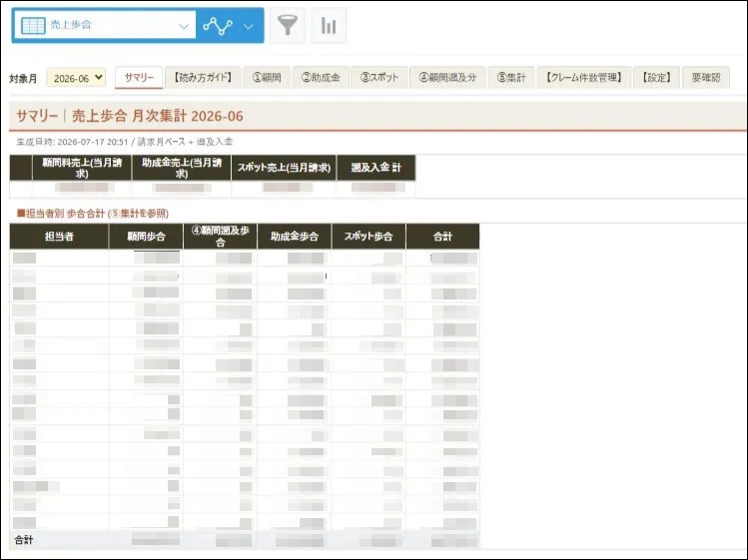The height and width of the screenshot is (560, 748).
Task: Open the ⑤集計 tab
Action: click(511, 77)
